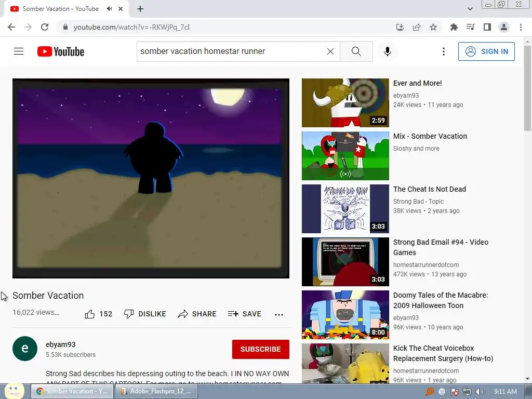The width and height of the screenshot is (532, 399).
Task: Click inside the Somber Vacation video player
Action: [151, 179]
